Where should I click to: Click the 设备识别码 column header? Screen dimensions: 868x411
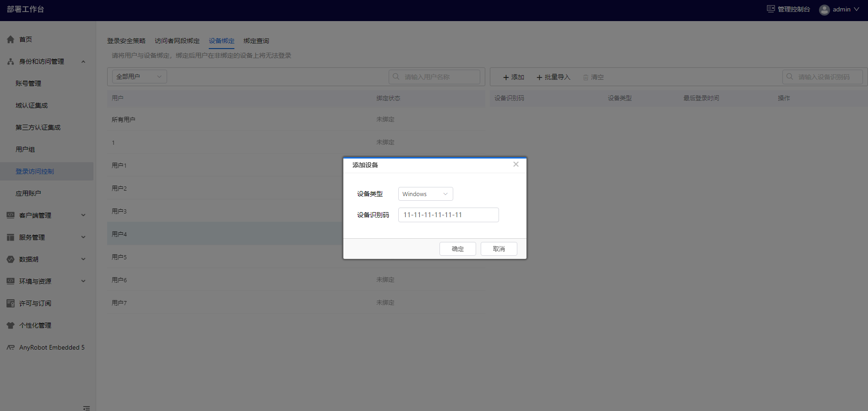(509, 98)
